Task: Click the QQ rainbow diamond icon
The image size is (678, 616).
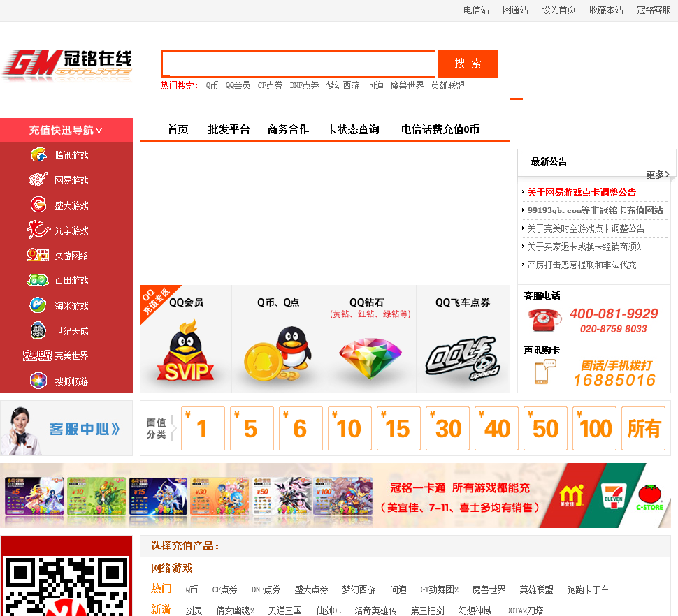Action: [x=370, y=358]
